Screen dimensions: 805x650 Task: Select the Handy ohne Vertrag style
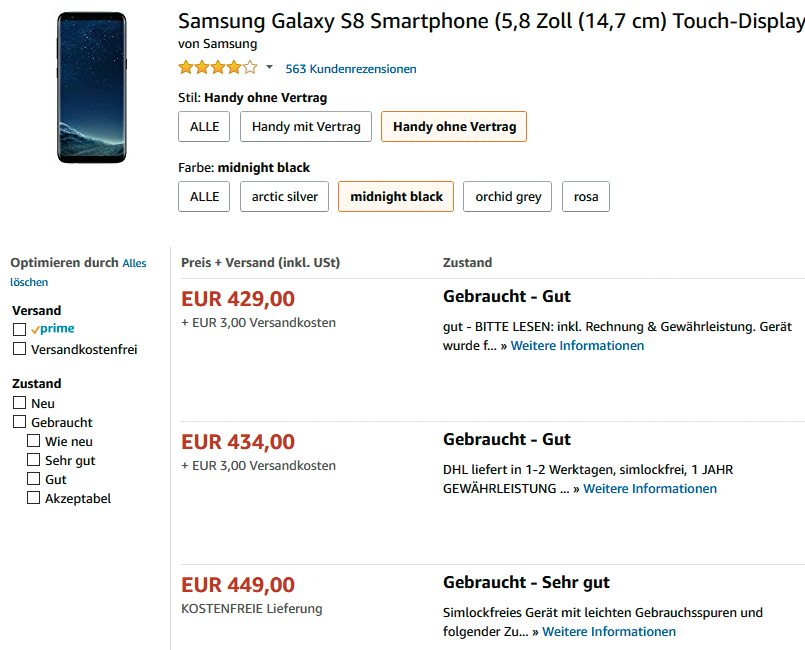tap(454, 127)
